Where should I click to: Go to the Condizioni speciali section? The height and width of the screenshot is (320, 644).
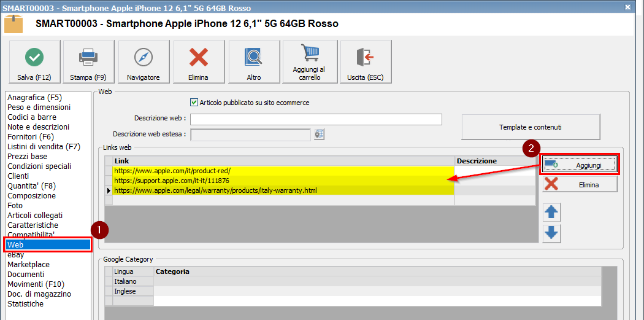[39, 166]
